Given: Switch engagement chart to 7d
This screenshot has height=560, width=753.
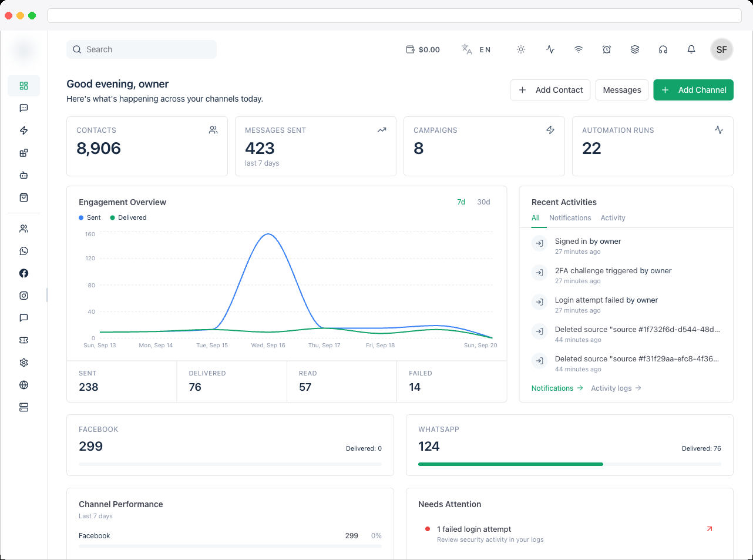Looking at the screenshot, I should [x=461, y=202].
